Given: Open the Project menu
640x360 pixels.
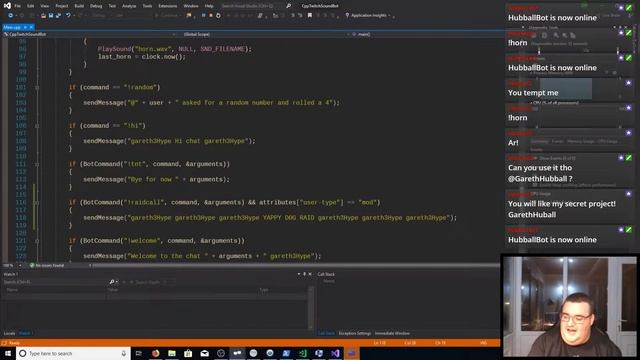Looking at the screenshot, I should (x=62, y=6).
